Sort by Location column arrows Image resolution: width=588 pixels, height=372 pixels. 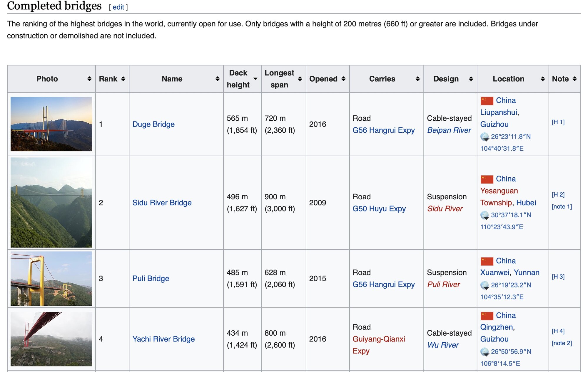[x=543, y=79]
